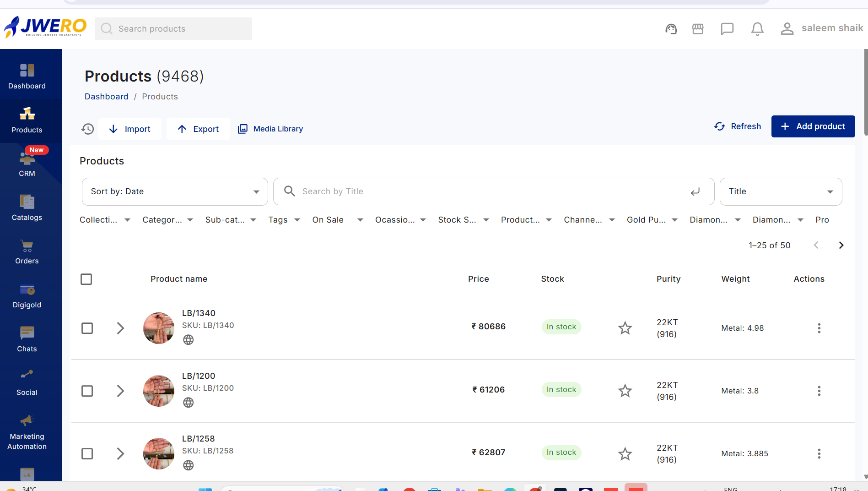Open the Tags filter dropdown
The image size is (868, 491).
coord(284,220)
